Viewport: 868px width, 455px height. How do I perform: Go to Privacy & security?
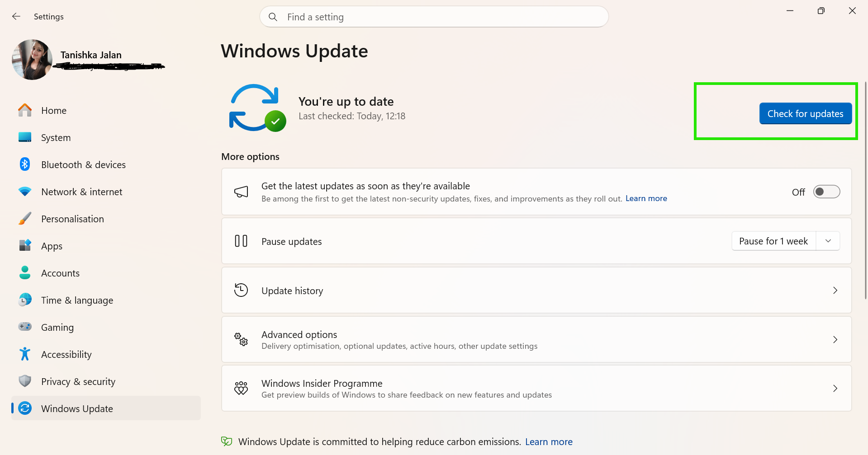click(x=106, y=381)
